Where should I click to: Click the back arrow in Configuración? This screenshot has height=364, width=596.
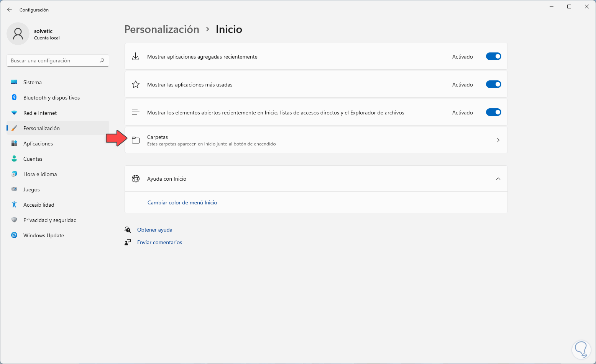pos(10,10)
